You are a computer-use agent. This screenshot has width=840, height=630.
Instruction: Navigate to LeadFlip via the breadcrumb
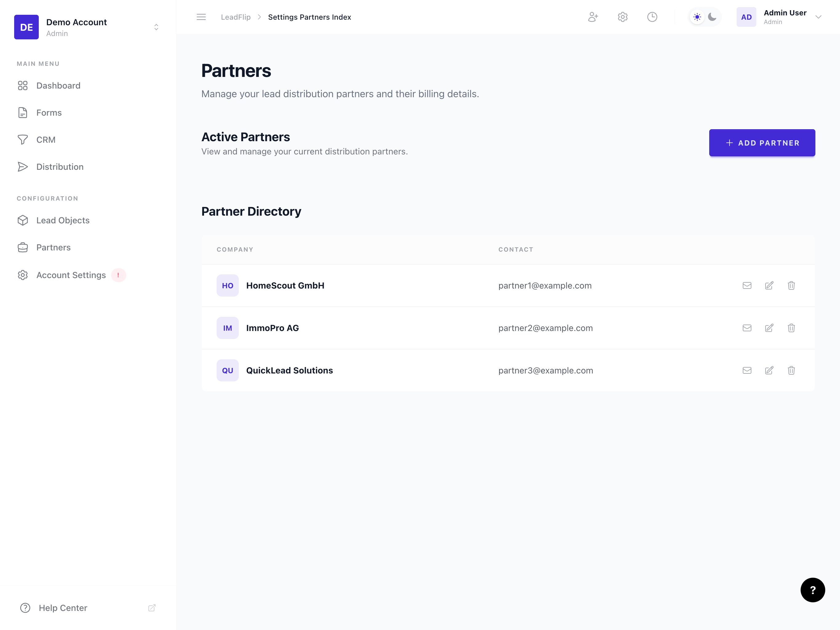235,17
